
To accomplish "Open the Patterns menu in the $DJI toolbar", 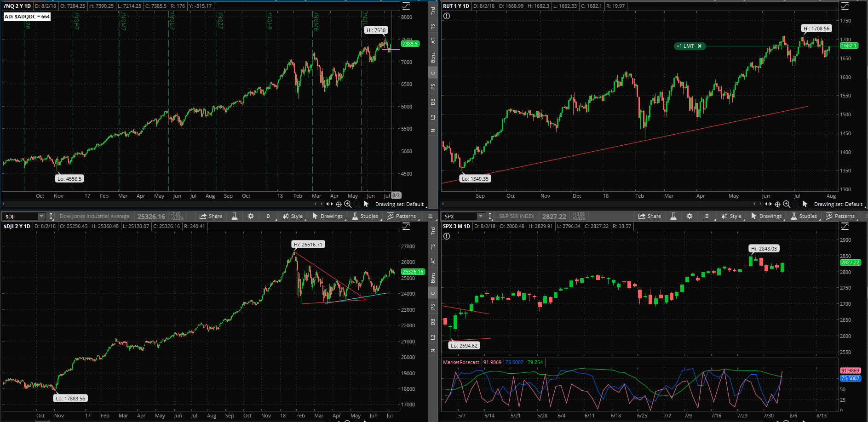I will click(402, 216).
